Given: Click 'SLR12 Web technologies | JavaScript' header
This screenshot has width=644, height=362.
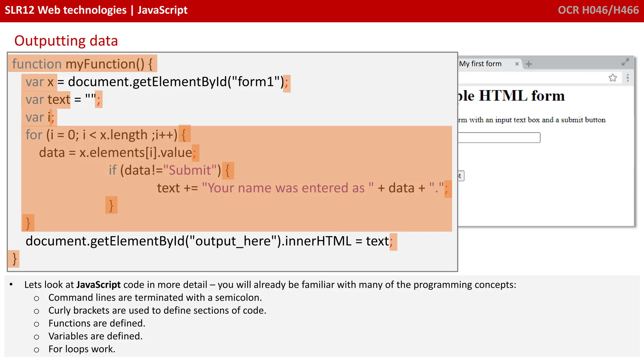Looking at the screenshot, I should click(96, 10).
